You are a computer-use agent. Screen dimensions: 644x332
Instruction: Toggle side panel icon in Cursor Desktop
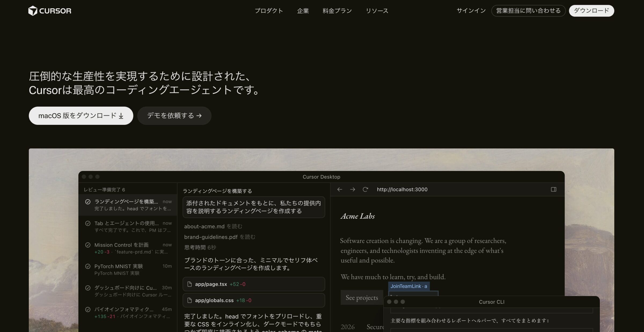coord(554,189)
